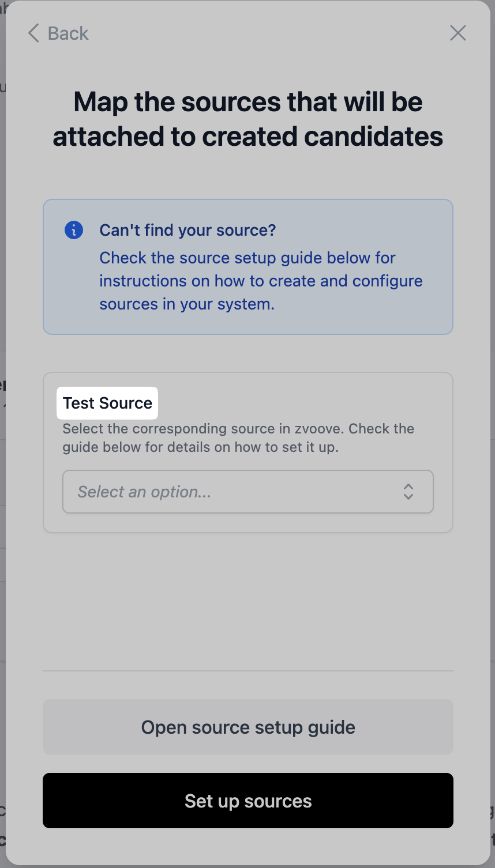Click the up-down chevrons in the source selector
The image size is (495, 868).
tap(408, 492)
